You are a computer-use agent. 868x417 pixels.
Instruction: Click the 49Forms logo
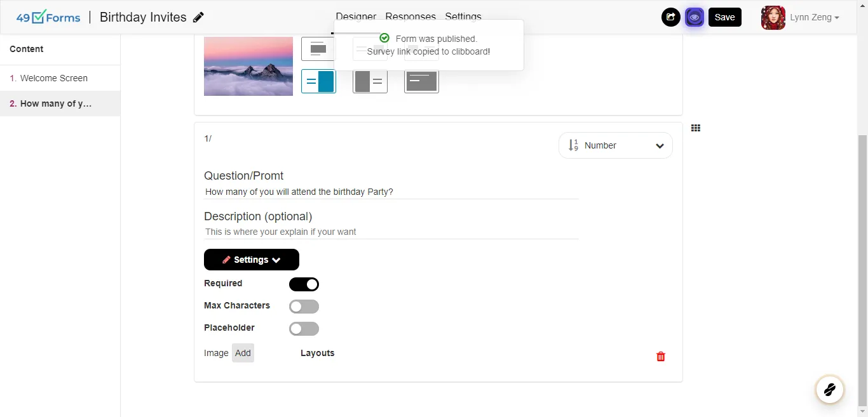[x=48, y=17]
